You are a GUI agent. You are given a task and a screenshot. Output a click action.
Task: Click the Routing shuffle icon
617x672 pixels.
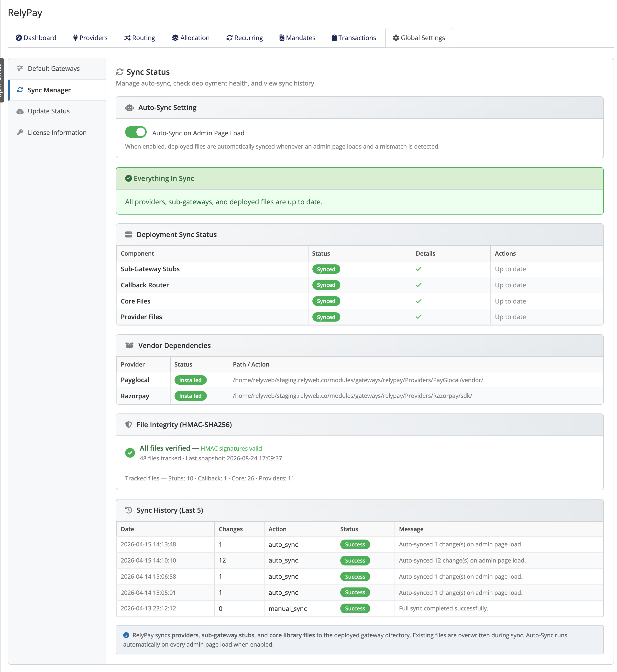127,38
